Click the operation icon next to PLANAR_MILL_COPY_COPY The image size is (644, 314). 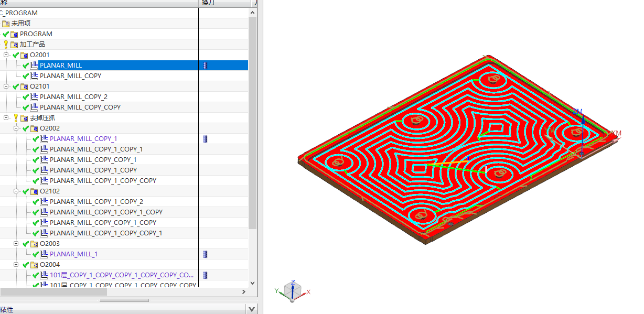[x=35, y=107]
